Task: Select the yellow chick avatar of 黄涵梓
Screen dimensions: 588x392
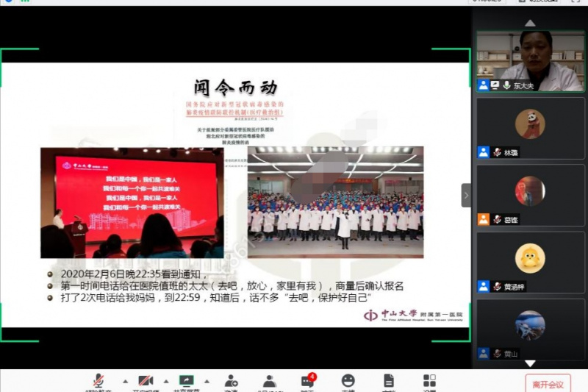Action: [x=530, y=258]
